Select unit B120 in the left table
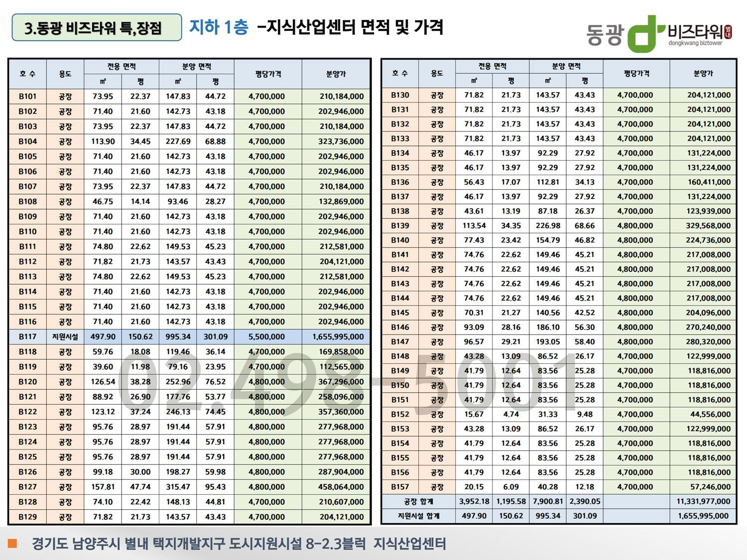The height and width of the screenshot is (560, 747). pos(27,382)
